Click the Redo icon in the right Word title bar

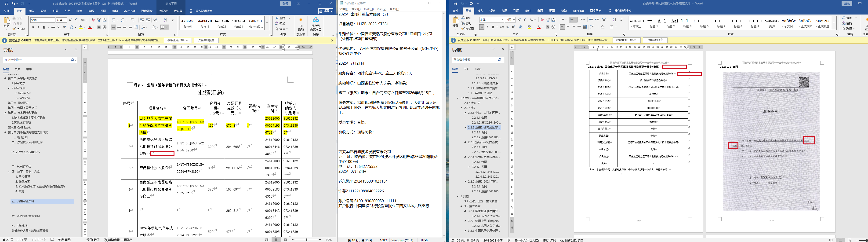coord(471,3)
